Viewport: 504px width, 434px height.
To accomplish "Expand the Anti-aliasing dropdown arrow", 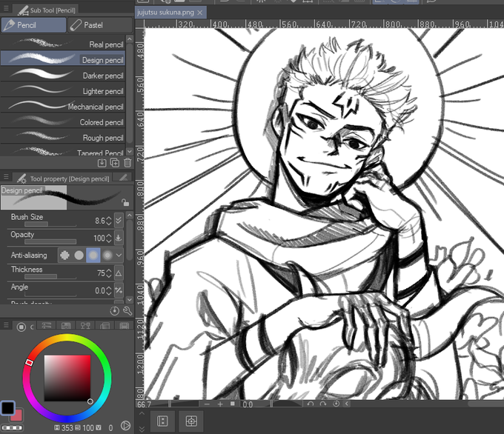I will click(x=119, y=255).
